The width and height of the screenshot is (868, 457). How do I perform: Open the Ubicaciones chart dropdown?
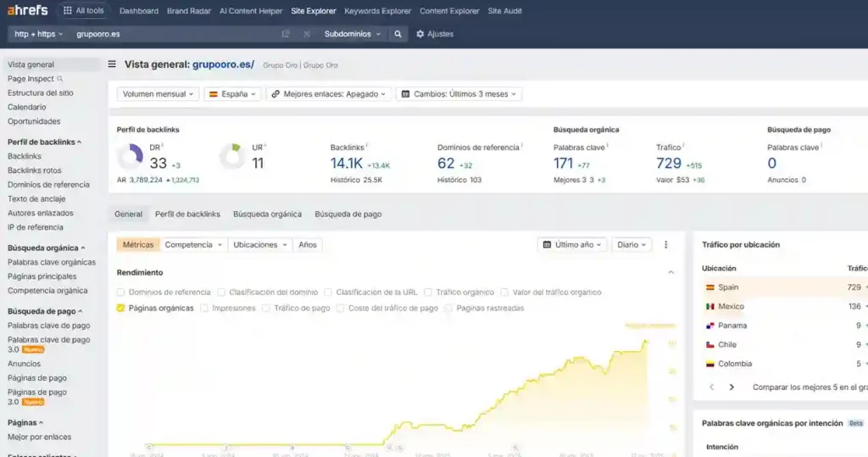coord(259,244)
